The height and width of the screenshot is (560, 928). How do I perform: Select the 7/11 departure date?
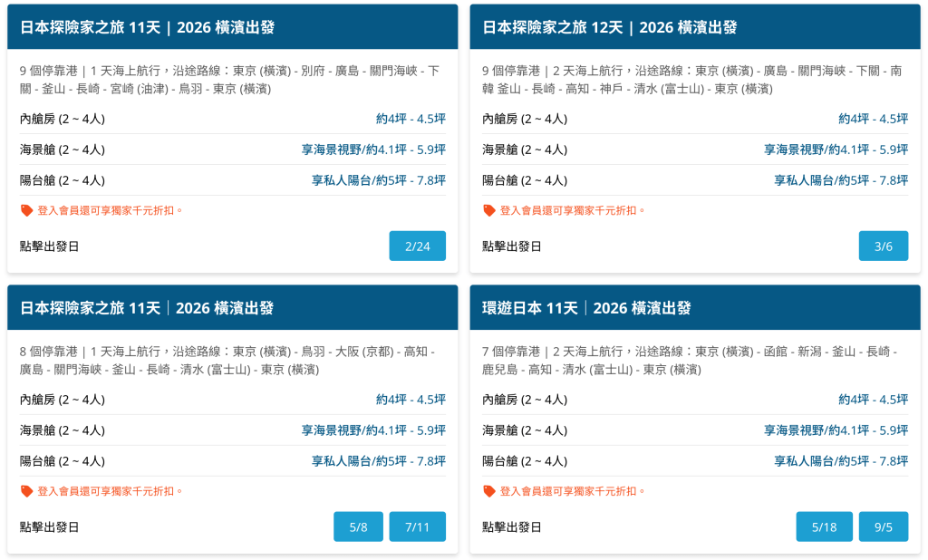pos(417,526)
